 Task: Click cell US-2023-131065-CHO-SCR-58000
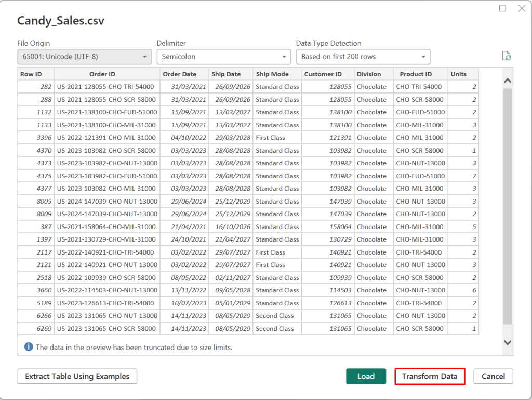pyautogui.click(x=107, y=328)
